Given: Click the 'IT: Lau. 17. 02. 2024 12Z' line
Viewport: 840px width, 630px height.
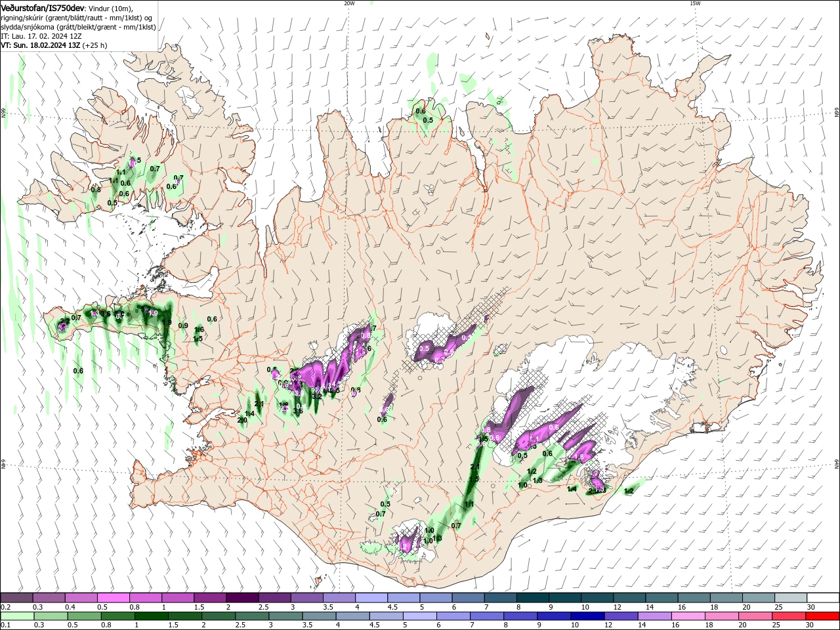Looking at the screenshot, I should click(x=41, y=36).
